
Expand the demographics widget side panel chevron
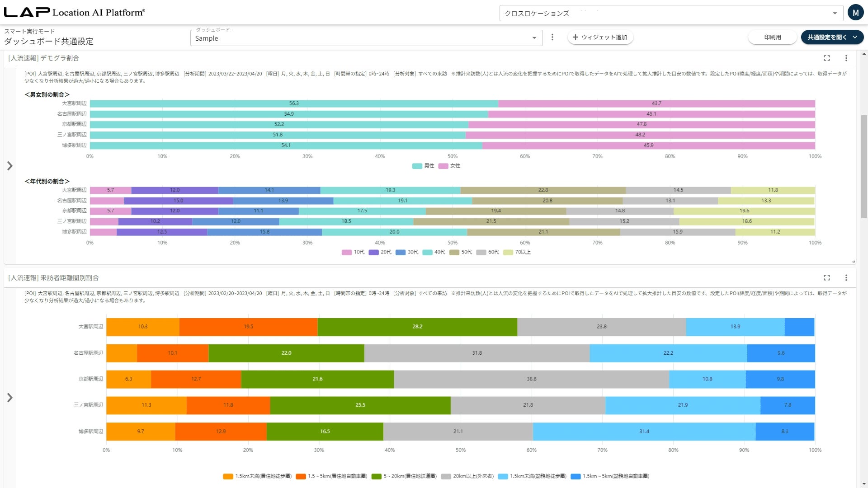pyautogui.click(x=10, y=166)
